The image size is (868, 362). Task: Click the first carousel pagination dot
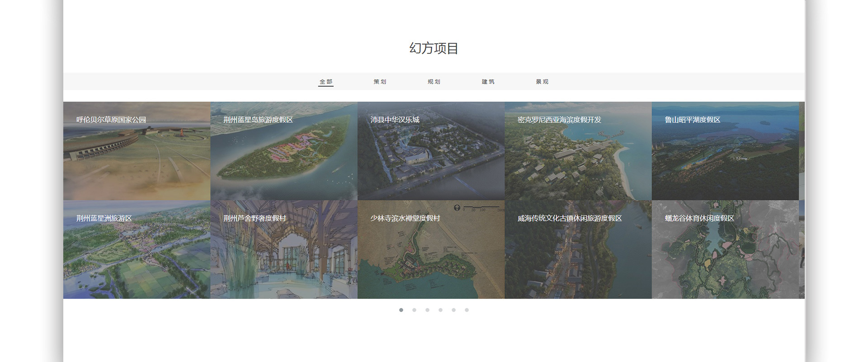(x=401, y=310)
